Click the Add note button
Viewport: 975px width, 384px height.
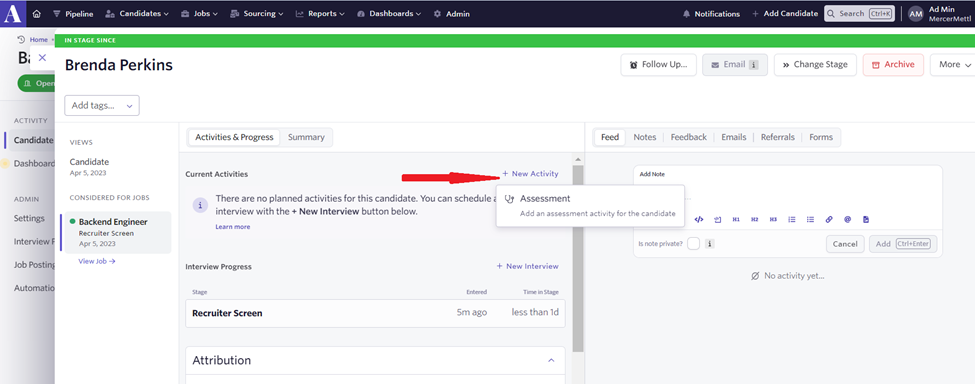[x=903, y=244]
